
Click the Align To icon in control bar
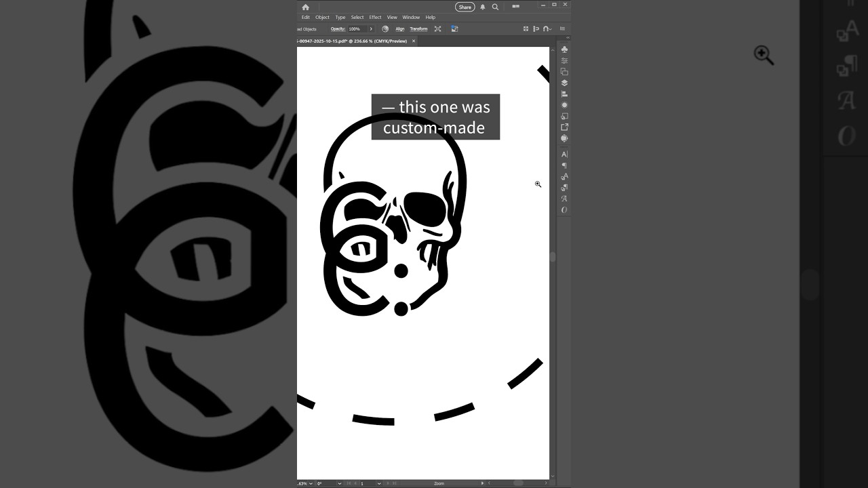pyautogui.click(x=536, y=29)
